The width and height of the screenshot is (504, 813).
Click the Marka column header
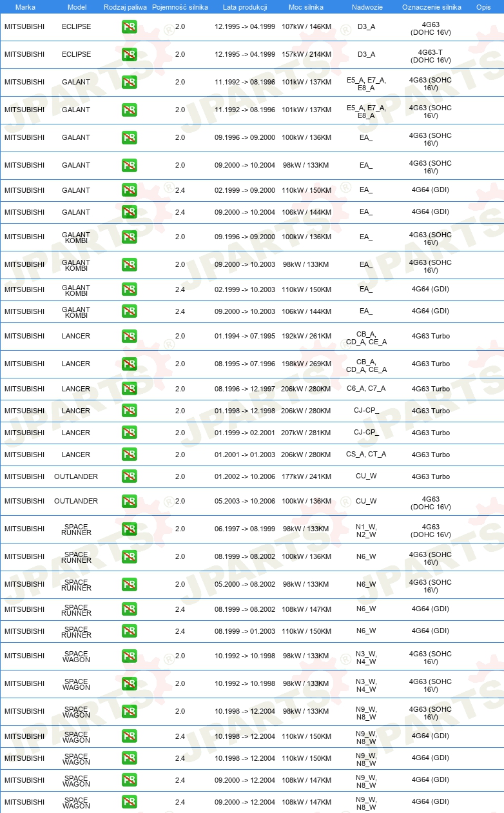[x=25, y=7]
